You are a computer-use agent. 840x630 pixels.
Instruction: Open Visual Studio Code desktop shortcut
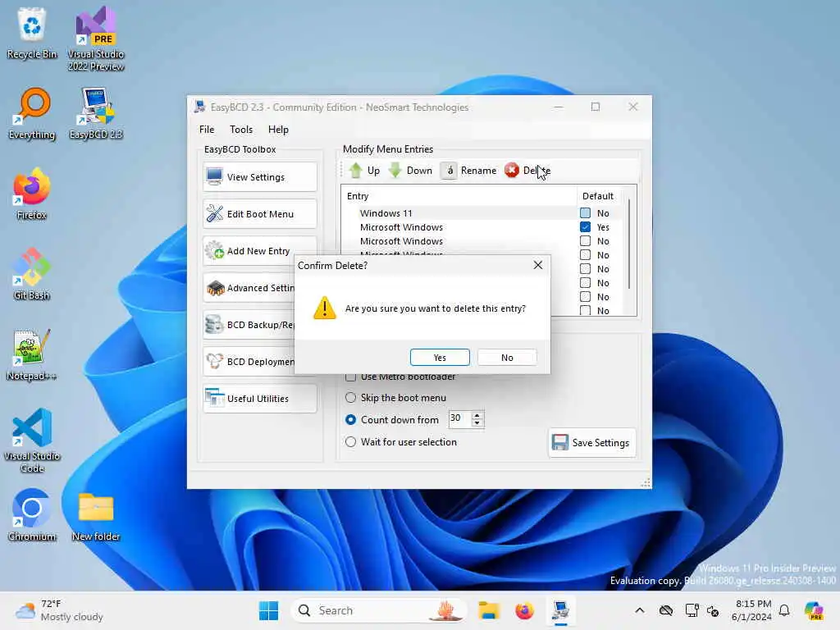click(32, 441)
